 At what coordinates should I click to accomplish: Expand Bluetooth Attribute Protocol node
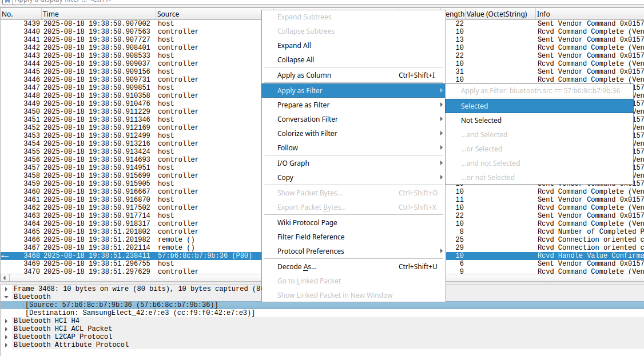6,345
